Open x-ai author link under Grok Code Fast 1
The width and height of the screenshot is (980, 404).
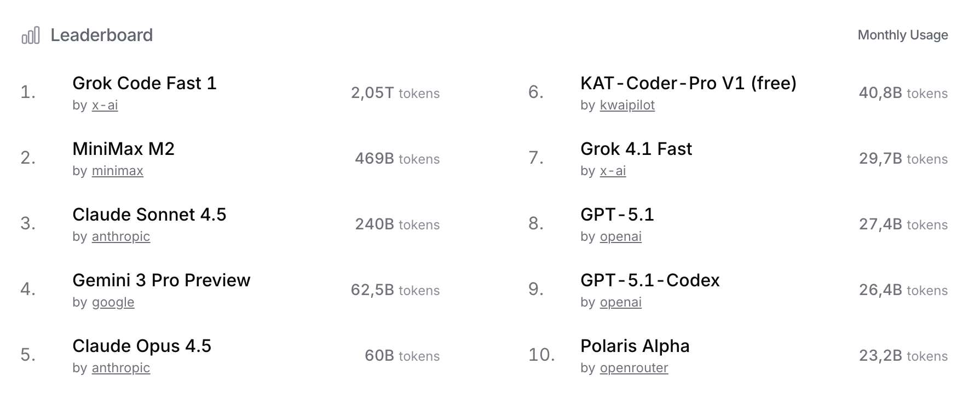pyautogui.click(x=105, y=105)
